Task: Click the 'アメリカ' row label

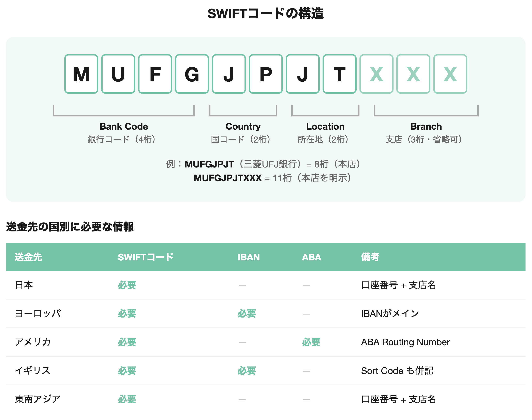Action: pos(33,342)
